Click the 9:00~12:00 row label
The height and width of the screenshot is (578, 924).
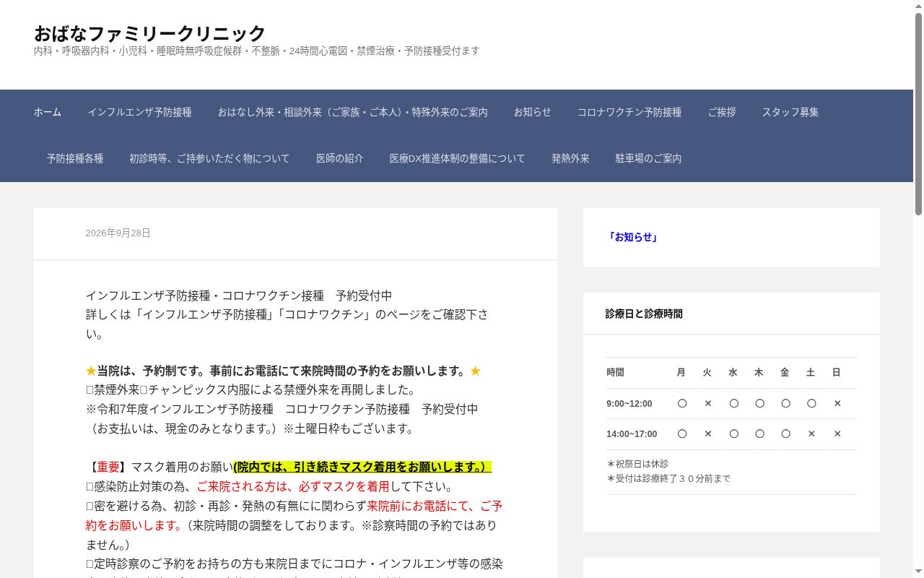tap(629, 404)
